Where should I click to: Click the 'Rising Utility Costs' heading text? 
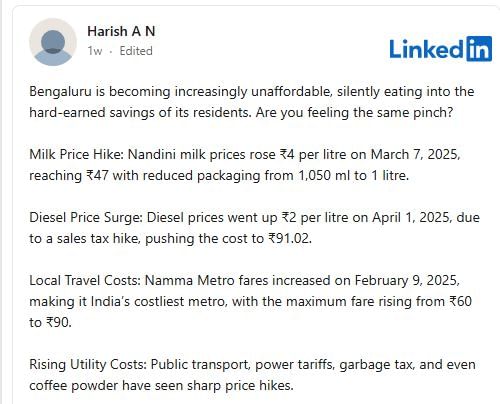(87, 365)
